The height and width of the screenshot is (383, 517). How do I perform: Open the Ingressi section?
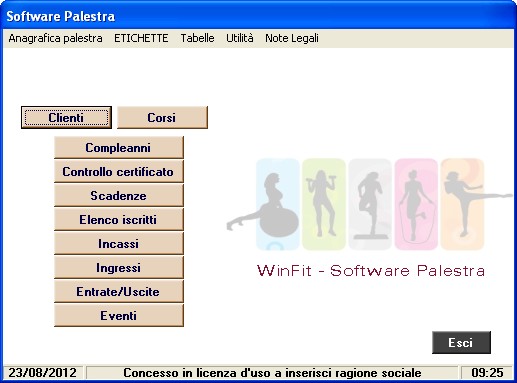click(x=119, y=267)
